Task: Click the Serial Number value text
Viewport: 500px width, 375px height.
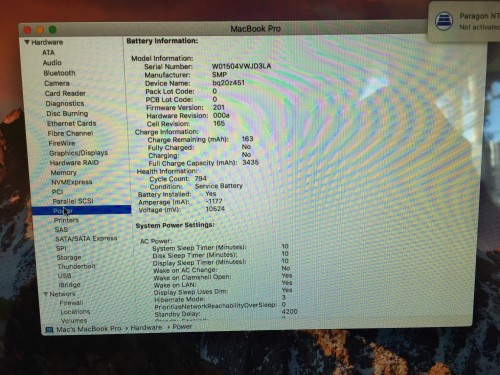Action: click(x=241, y=66)
